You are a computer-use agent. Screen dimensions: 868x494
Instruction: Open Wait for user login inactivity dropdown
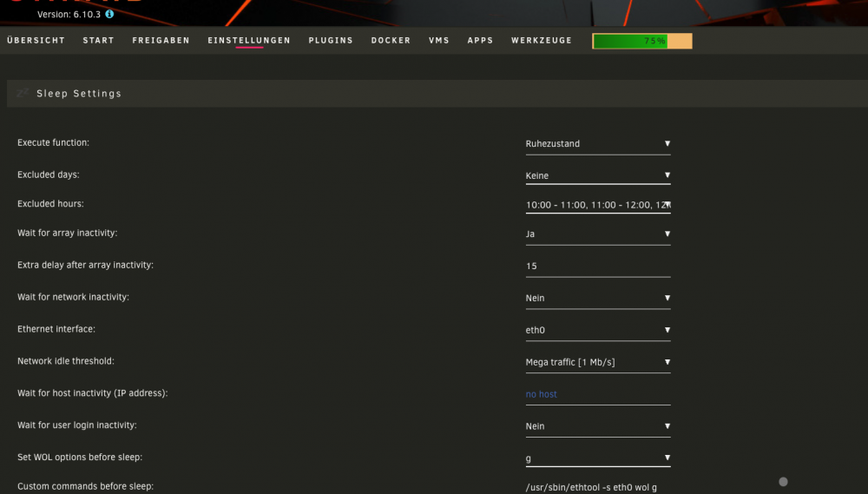(598, 427)
